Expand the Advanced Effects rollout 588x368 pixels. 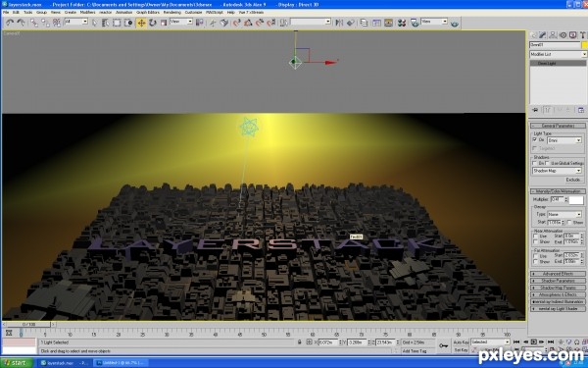point(558,274)
